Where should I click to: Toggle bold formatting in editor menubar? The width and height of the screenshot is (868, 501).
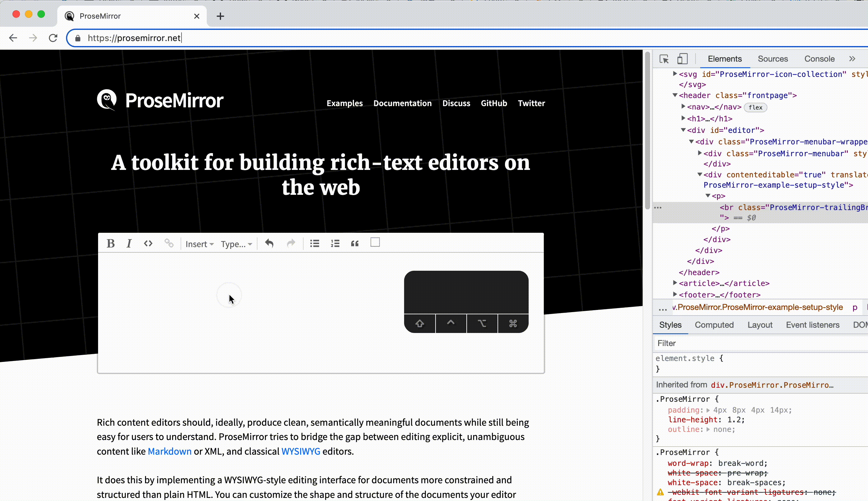(111, 243)
